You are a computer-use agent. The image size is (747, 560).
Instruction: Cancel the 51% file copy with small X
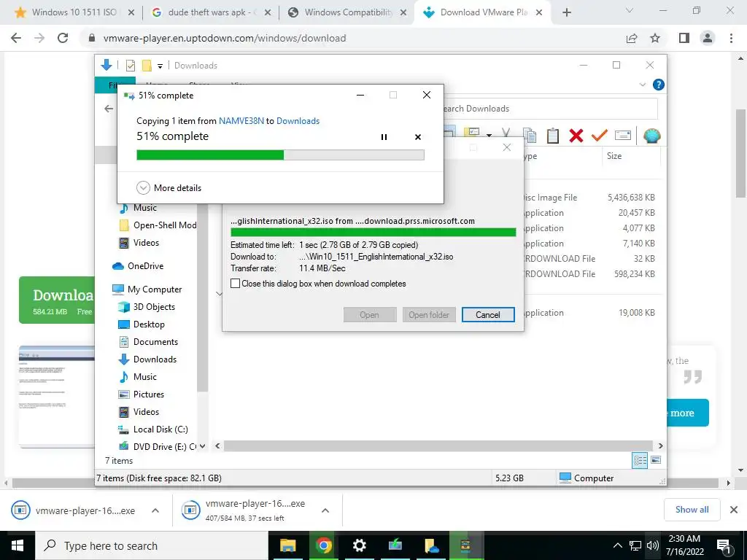tap(418, 137)
